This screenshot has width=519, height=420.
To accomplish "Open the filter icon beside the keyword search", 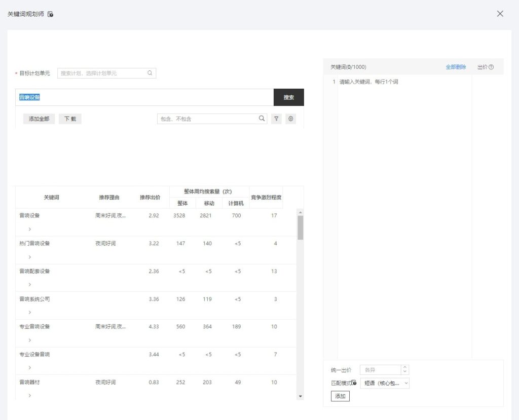I will click(276, 118).
